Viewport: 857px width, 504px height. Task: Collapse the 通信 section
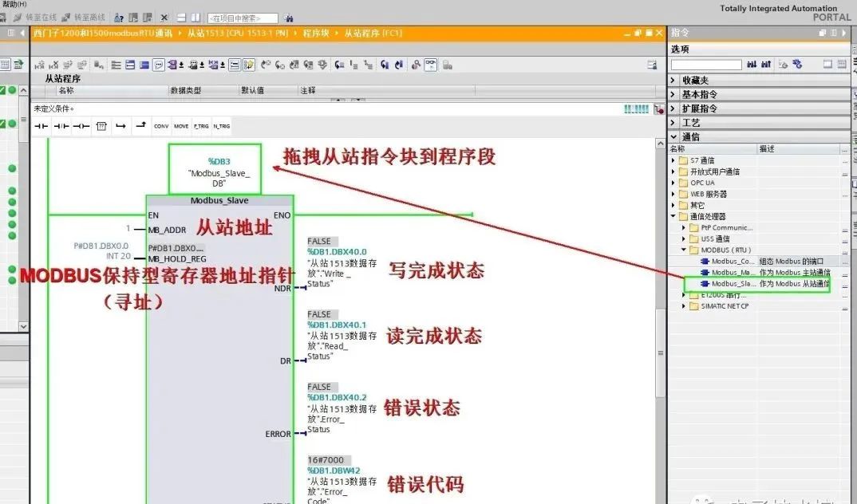click(673, 137)
